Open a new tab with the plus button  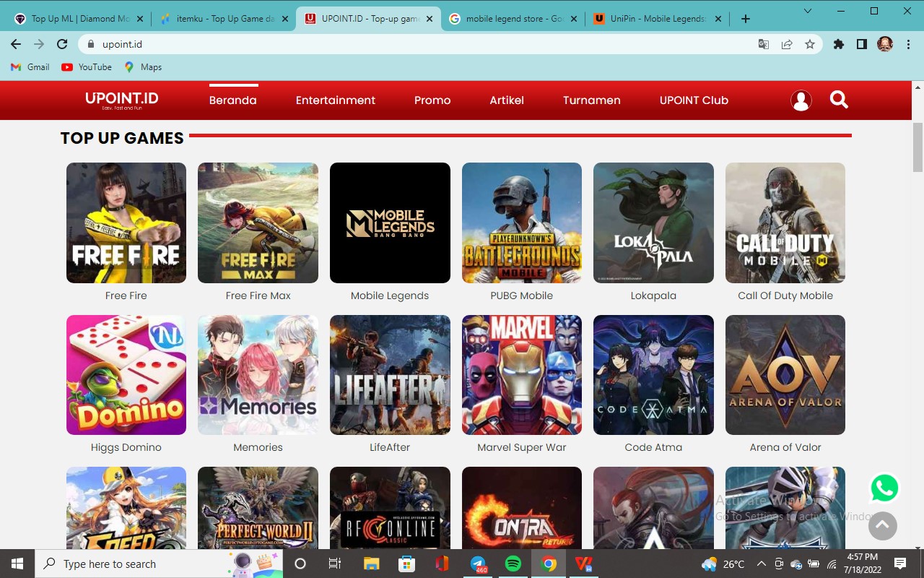click(746, 19)
